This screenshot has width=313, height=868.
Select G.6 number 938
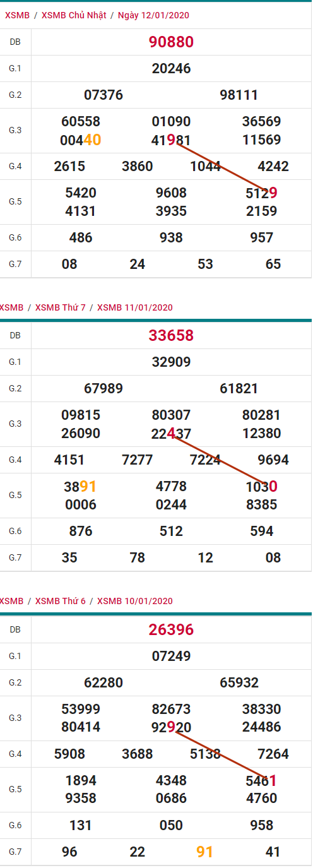coord(171,237)
